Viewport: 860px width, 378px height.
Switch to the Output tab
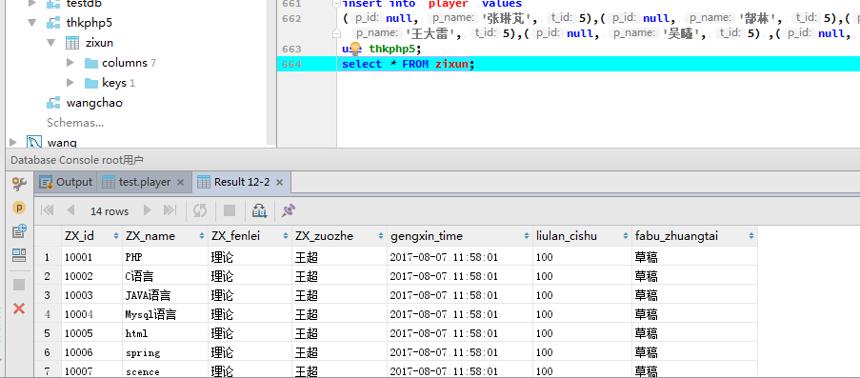click(66, 182)
